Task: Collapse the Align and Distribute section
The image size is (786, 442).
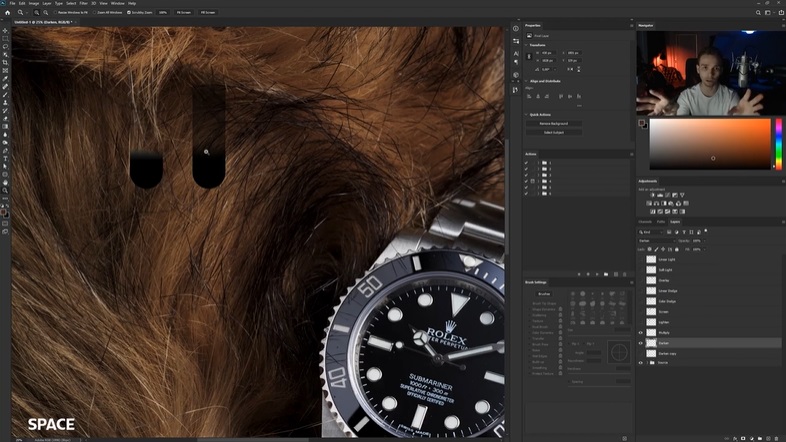Action: [x=526, y=81]
